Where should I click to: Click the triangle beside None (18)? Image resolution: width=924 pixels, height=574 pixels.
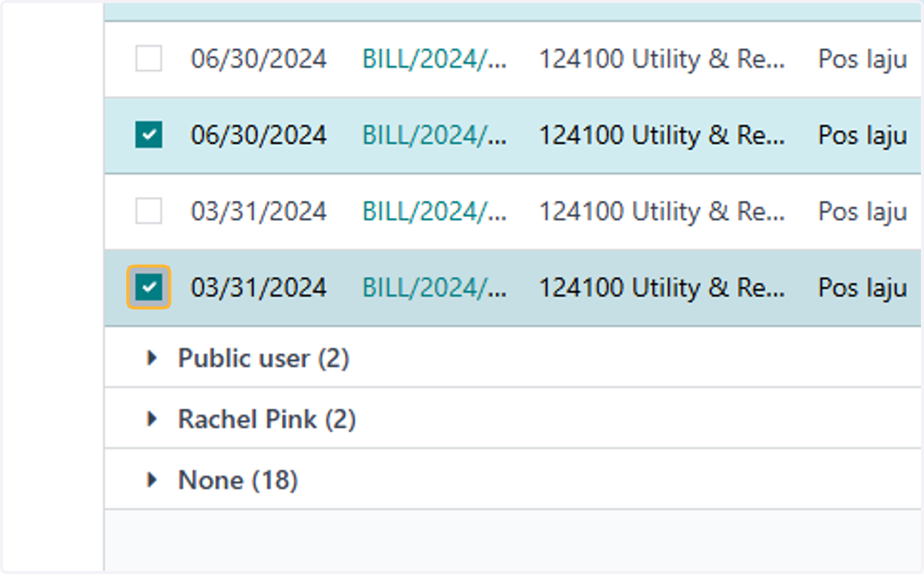click(152, 480)
